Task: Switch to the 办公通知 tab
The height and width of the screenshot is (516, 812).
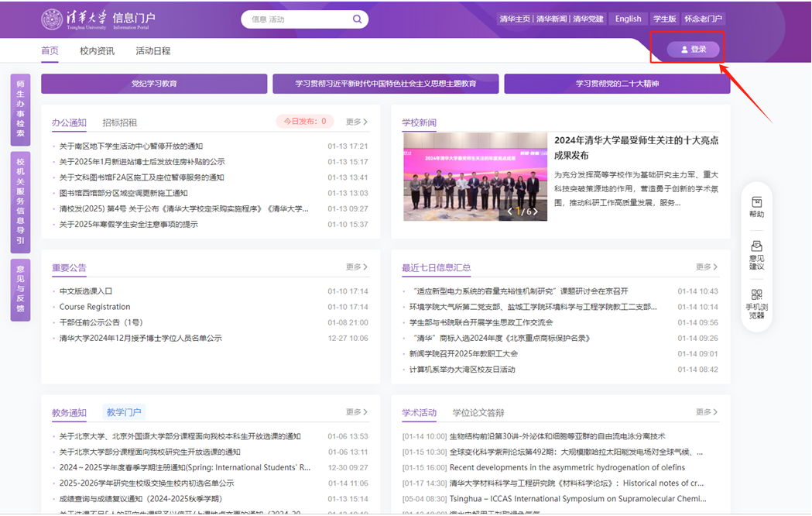Action: [x=69, y=122]
